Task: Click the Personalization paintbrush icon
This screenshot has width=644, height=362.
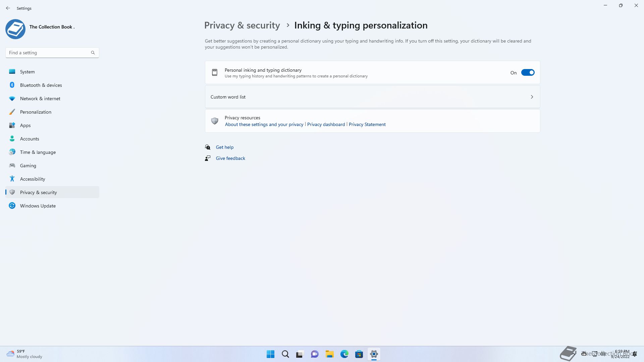Action: (x=12, y=112)
